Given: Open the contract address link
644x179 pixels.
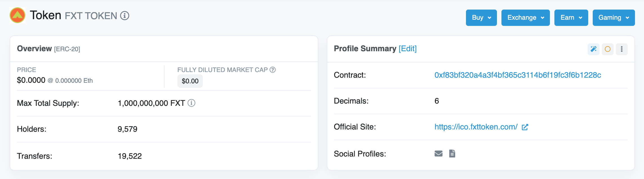Looking at the screenshot, I should pos(518,75).
